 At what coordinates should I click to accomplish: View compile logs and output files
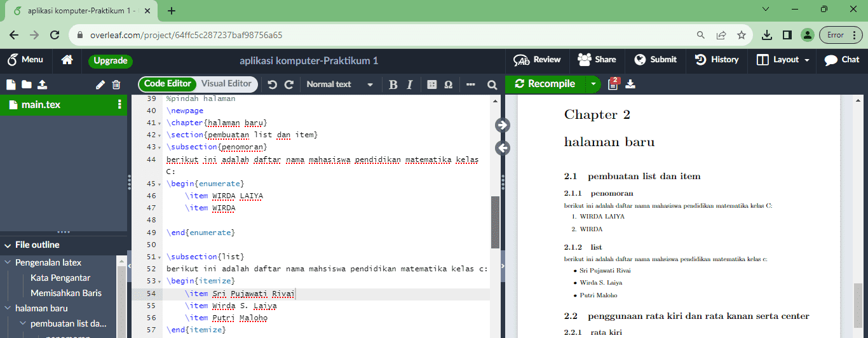click(613, 84)
